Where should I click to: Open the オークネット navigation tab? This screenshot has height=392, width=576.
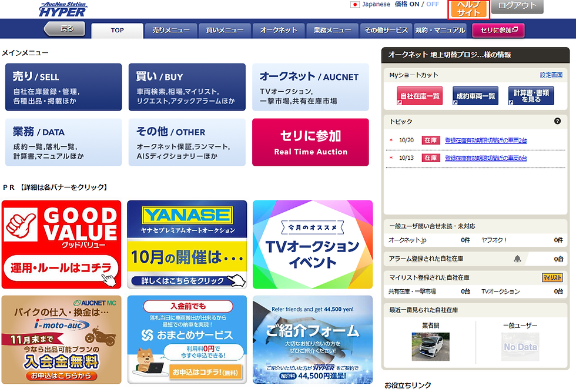point(279,31)
